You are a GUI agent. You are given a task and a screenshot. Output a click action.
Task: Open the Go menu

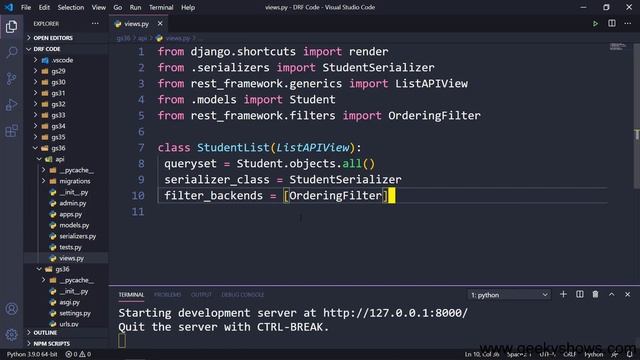tap(118, 7)
